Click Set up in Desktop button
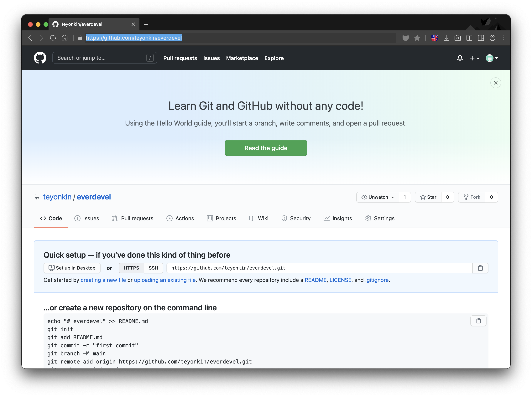 coord(72,268)
